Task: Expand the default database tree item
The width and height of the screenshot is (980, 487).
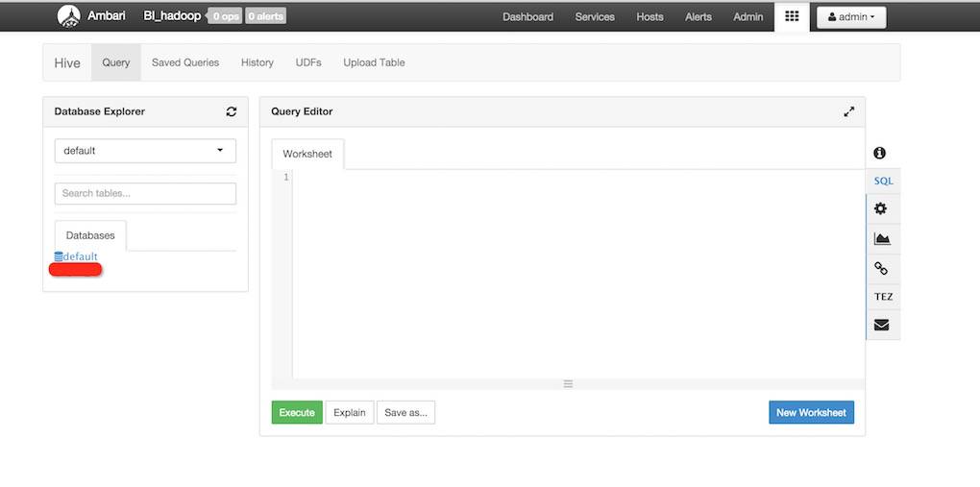Action: tap(77, 256)
